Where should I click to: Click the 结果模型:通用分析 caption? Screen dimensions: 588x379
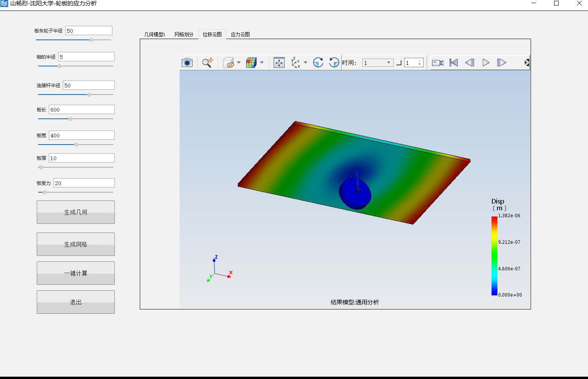pos(355,302)
